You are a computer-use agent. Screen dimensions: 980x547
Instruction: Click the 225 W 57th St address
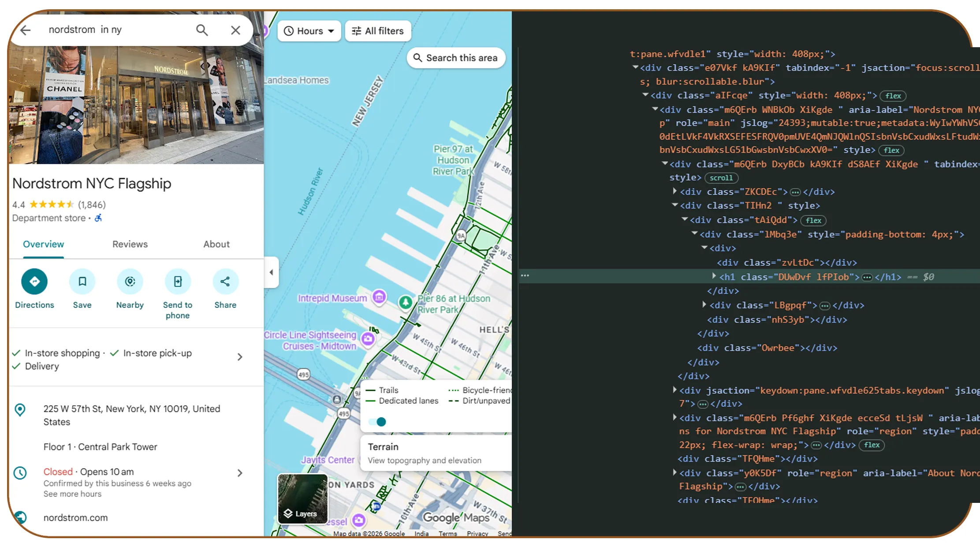(x=132, y=415)
